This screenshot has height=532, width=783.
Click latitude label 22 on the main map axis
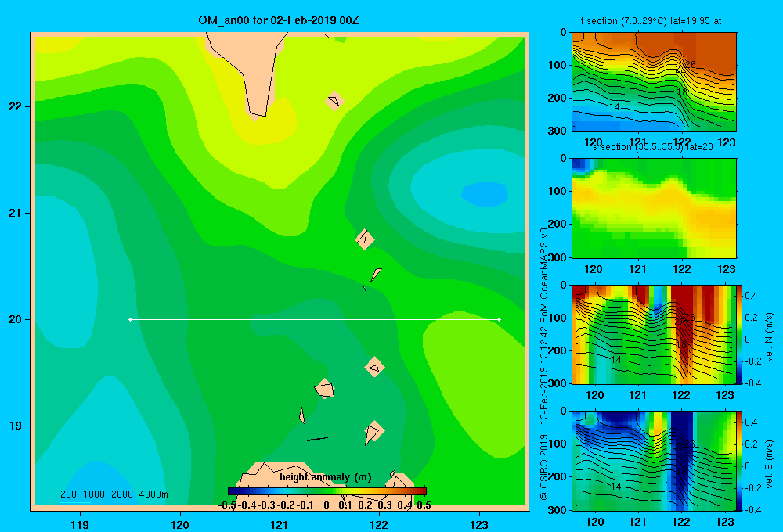click(x=16, y=106)
